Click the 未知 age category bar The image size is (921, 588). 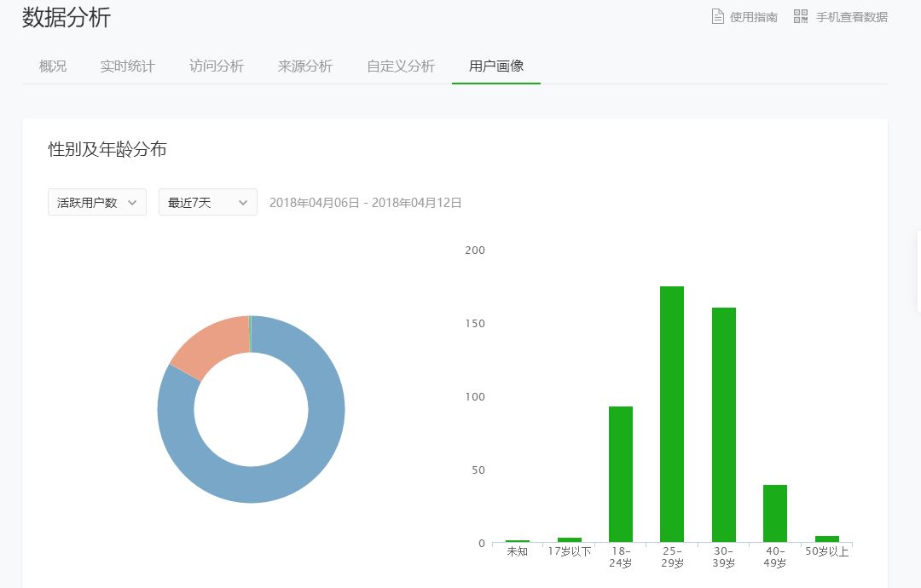click(x=518, y=540)
